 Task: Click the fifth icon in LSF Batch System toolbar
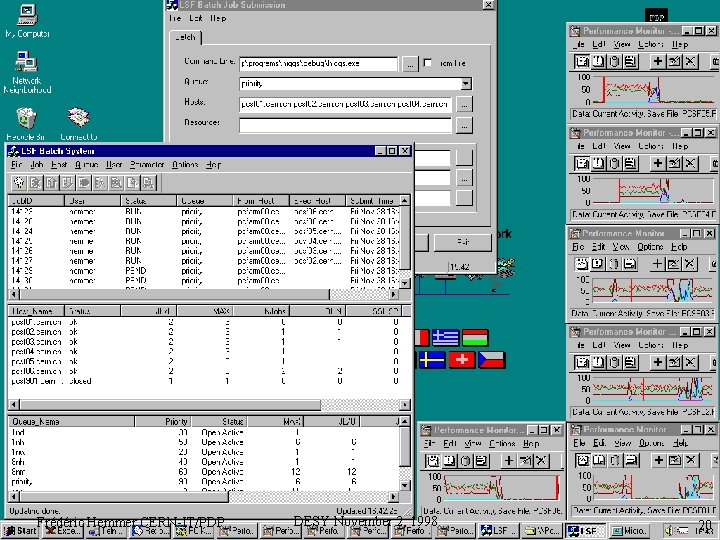tap(84, 183)
